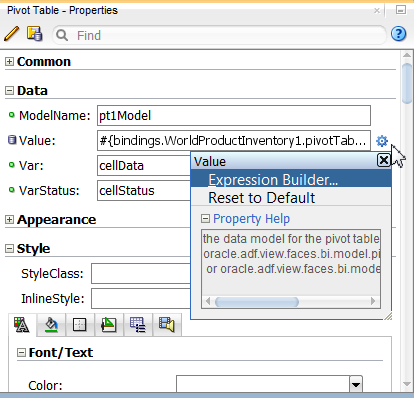The width and height of the screenshot is (414, 398).
Task: Close the Value popup with X
Action: tap(383, 160)
